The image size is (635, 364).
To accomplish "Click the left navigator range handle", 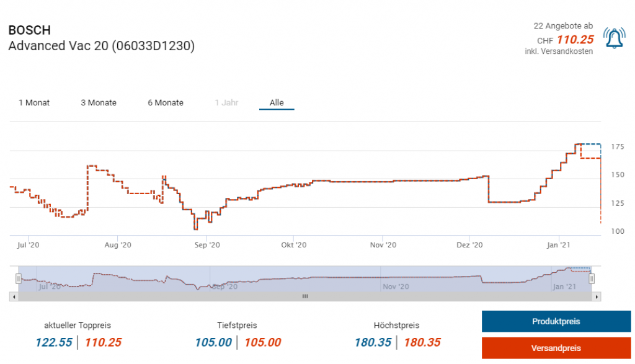I will tap(19, 278).
